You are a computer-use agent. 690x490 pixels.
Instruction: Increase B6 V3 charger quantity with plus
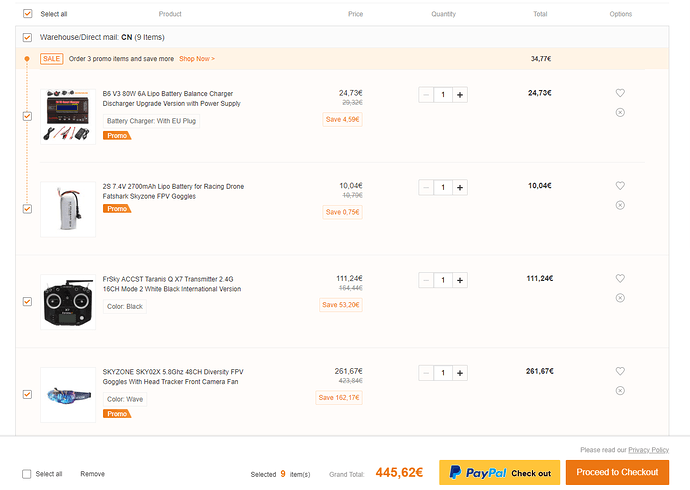click(460, 95)
